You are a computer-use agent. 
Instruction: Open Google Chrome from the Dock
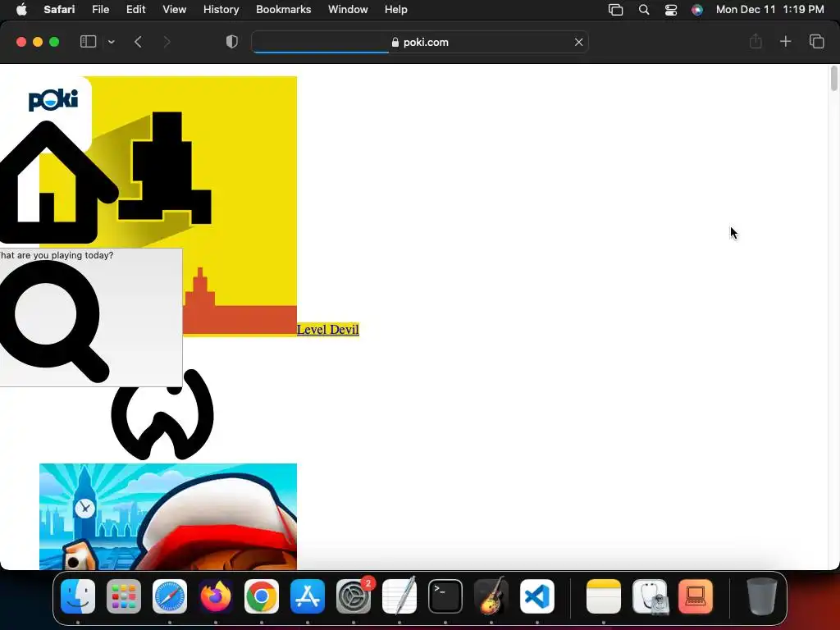(x=262, y=596)
